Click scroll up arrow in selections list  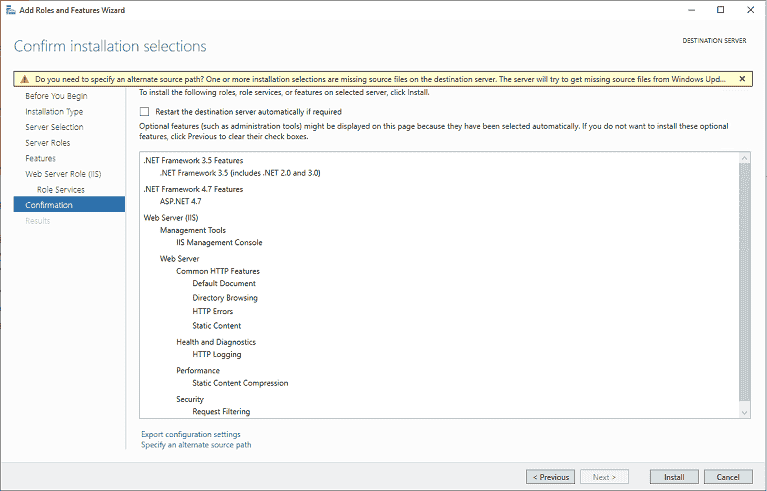pyautogui.click(x=744, y=157)
